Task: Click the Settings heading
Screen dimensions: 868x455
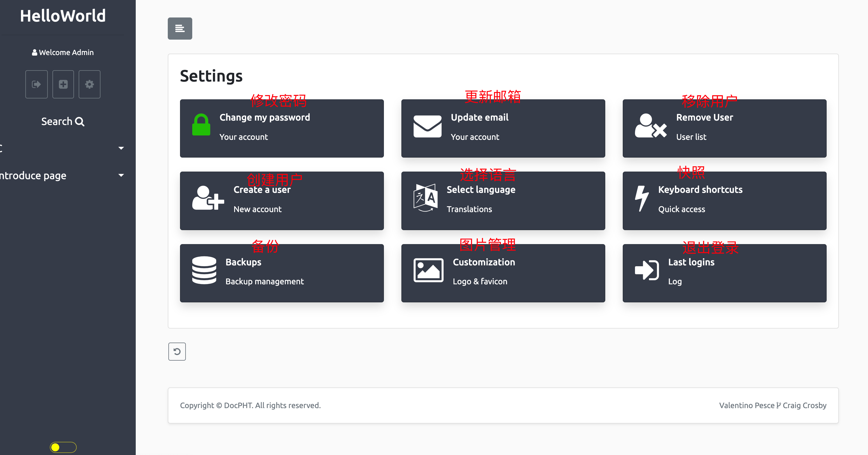Action: click(211, 76)
